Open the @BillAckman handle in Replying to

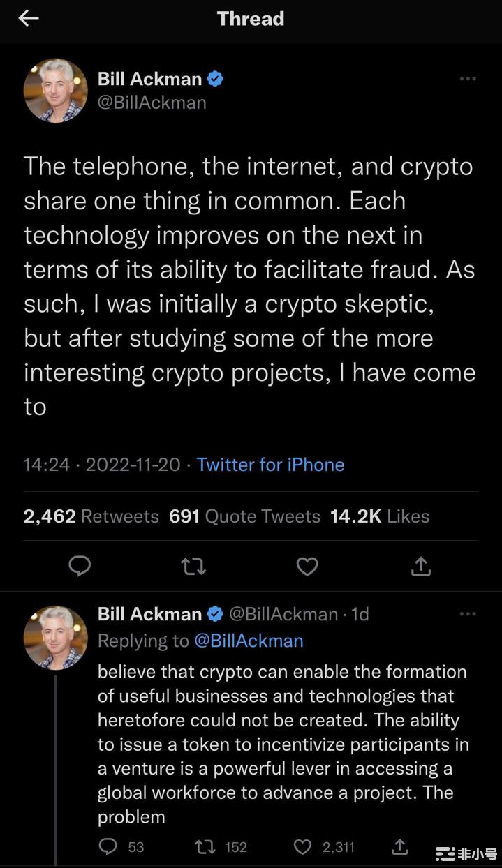[248, 641]
